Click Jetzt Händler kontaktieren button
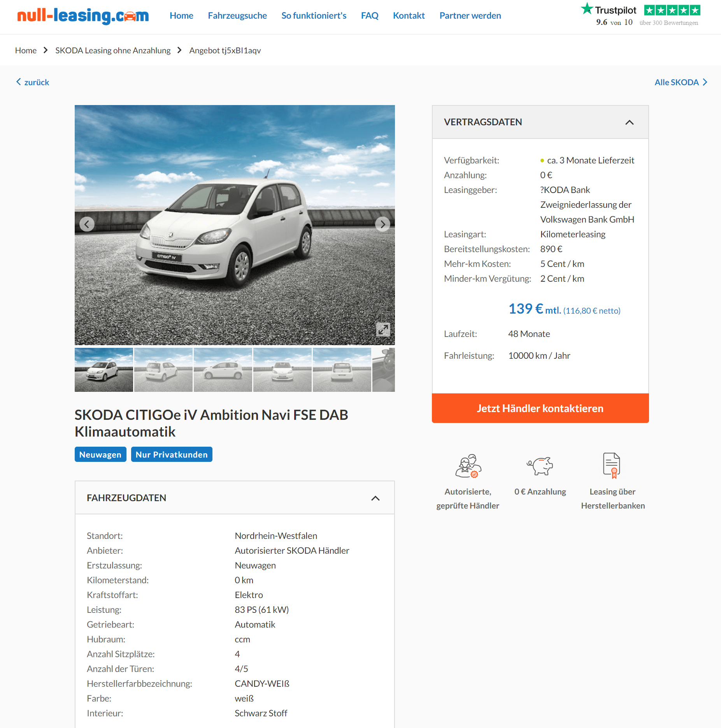Screen dimensions: 721x728 pyautogui.click(x=540, y=408)
